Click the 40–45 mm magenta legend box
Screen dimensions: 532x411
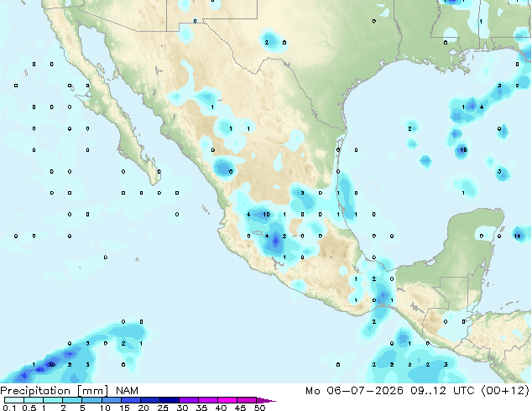pos(227,400)
